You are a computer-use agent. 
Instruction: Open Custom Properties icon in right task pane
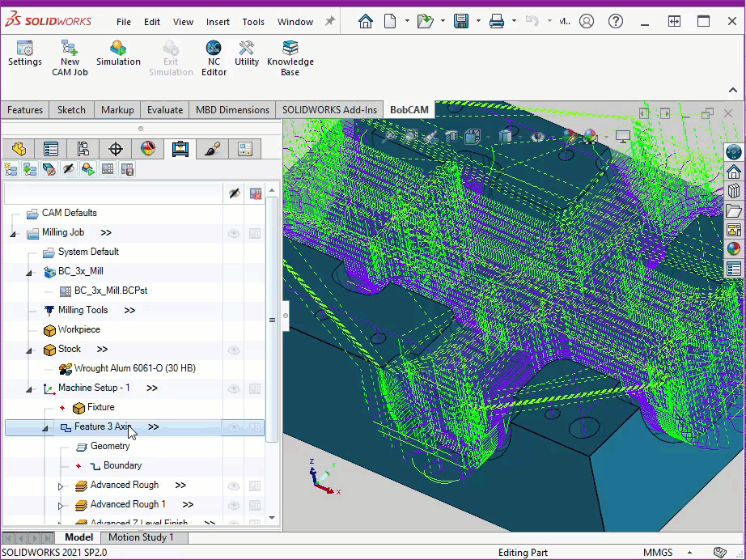pyautogui.click(x=734, y=269)
